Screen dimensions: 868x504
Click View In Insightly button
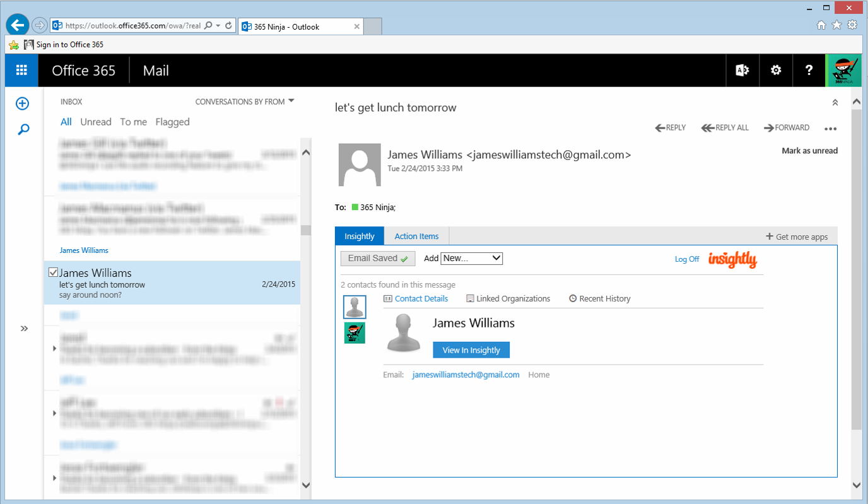[471, 350]
